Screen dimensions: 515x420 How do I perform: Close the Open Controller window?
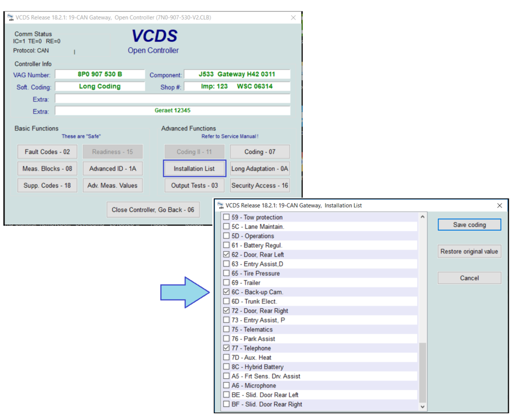294,18
